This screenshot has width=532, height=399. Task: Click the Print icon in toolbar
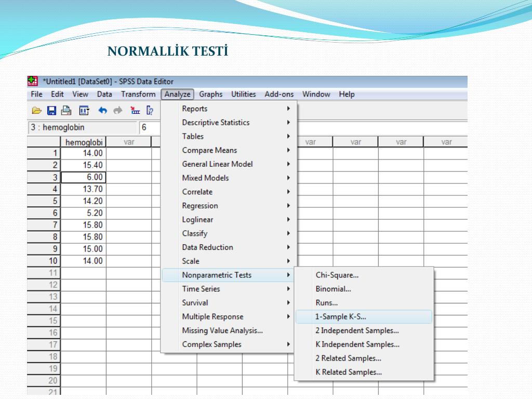click(66, 110)
